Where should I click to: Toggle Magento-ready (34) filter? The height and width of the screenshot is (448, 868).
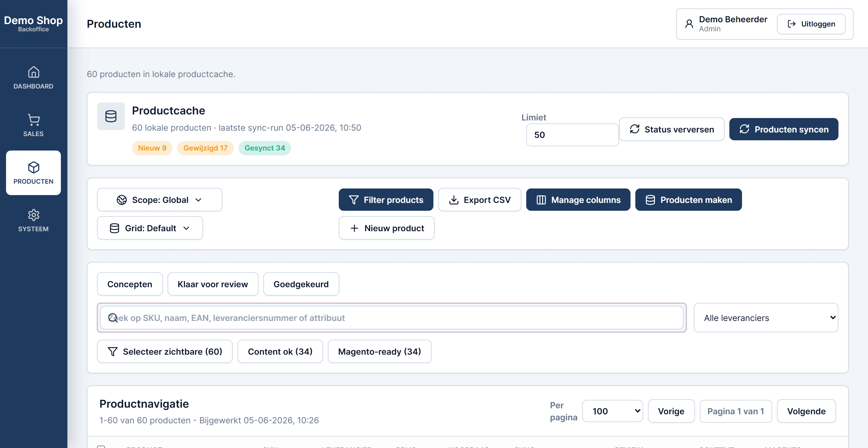379,351
